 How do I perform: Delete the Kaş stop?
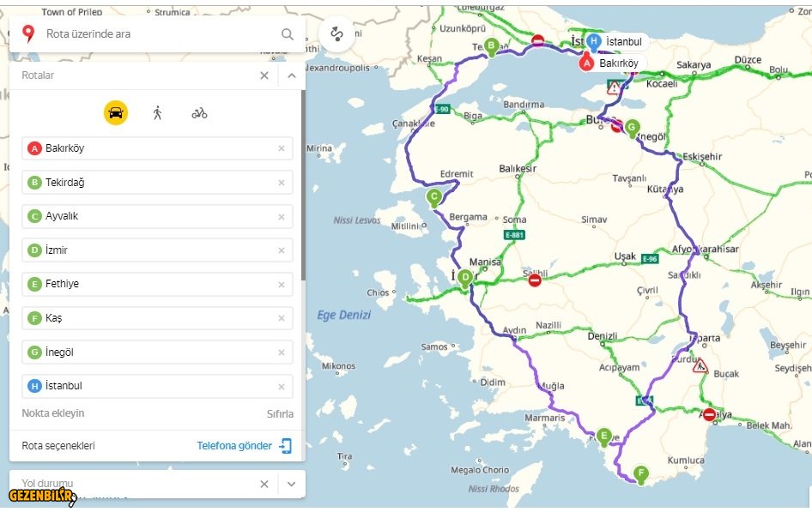point(281,318)
